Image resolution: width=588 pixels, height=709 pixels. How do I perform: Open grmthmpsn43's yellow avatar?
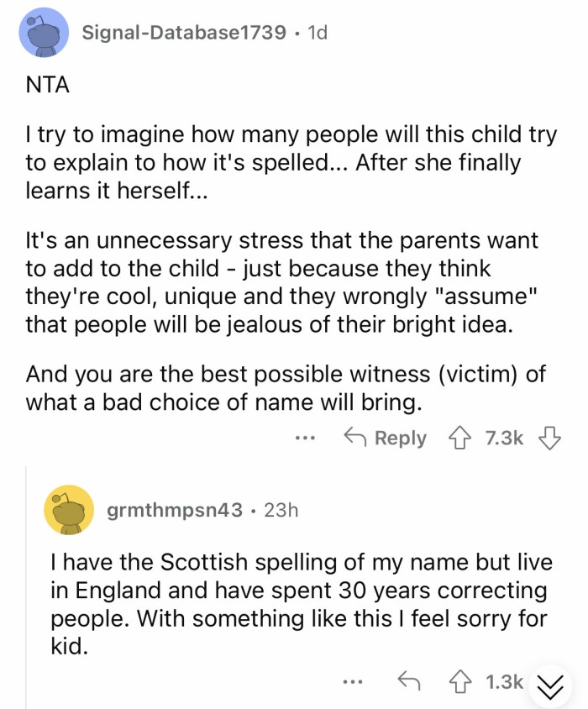pos(69,509)
